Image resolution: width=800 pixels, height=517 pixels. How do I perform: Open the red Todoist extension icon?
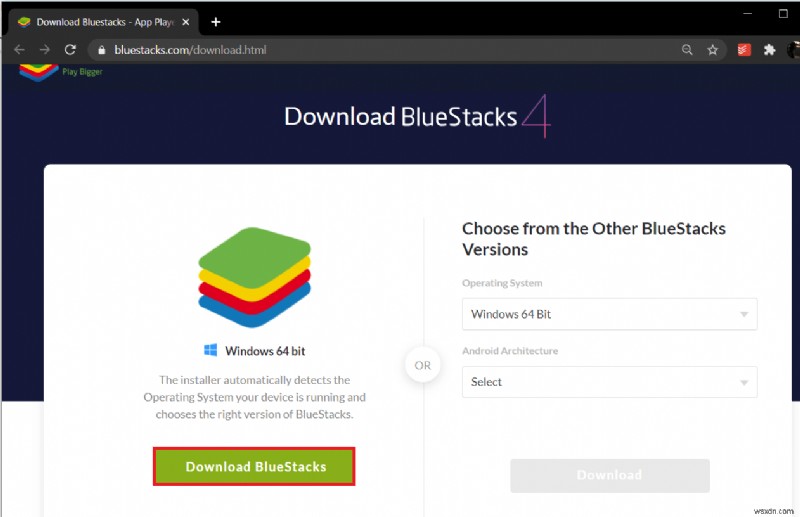tap(744, 49)
